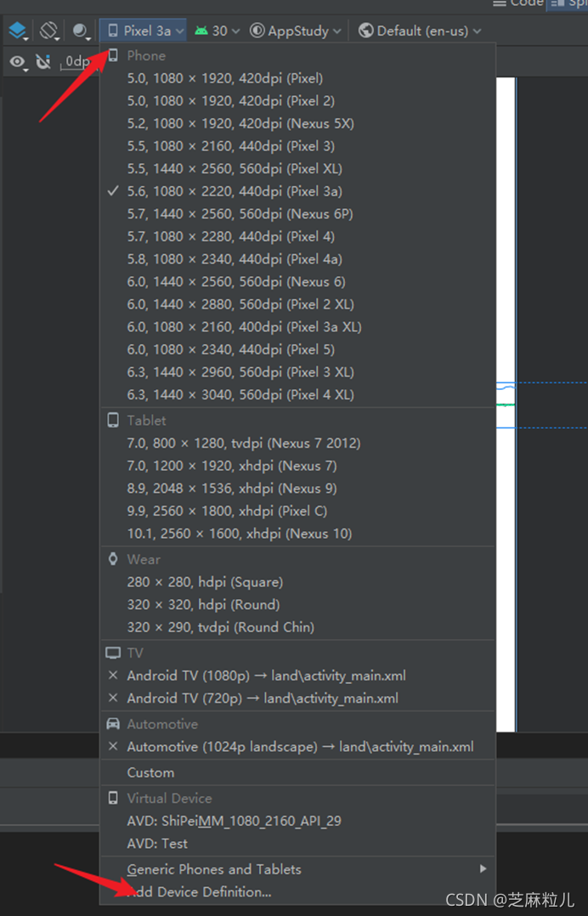This screenshot has width=588, height=916.
Task: Open the Default (en-us) locale dropdown
Action: 420,31
